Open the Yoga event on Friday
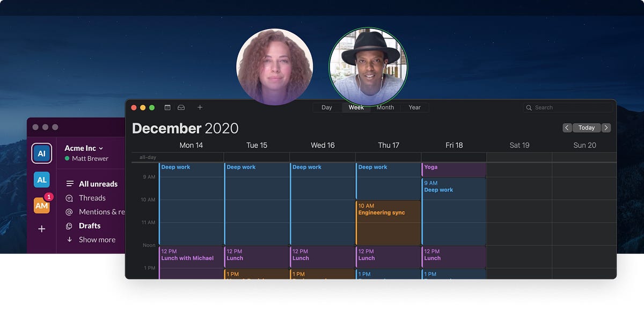644x322 pixels. coord(453,167)
